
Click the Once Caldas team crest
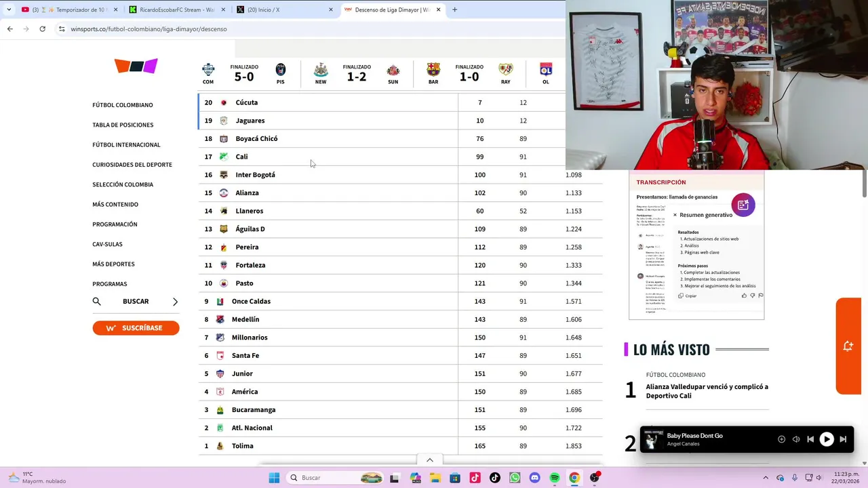pyautogui.click(x=220, y=302)
